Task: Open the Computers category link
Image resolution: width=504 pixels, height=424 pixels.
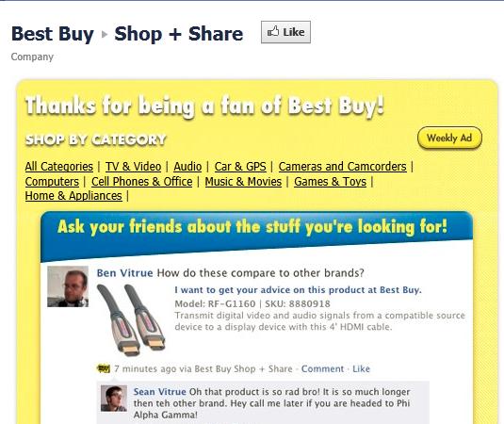Action: pyautogui.click(x=52, y=182)
